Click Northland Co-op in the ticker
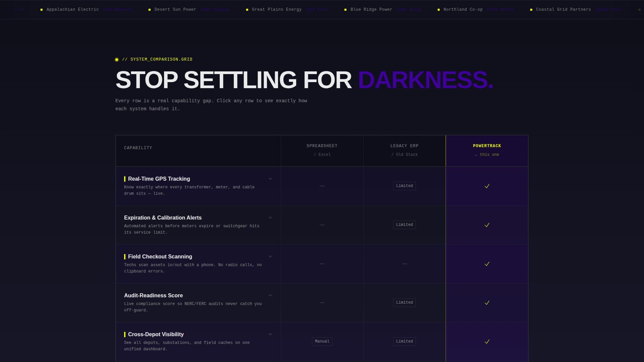644x362 pixels. (463, 9)
